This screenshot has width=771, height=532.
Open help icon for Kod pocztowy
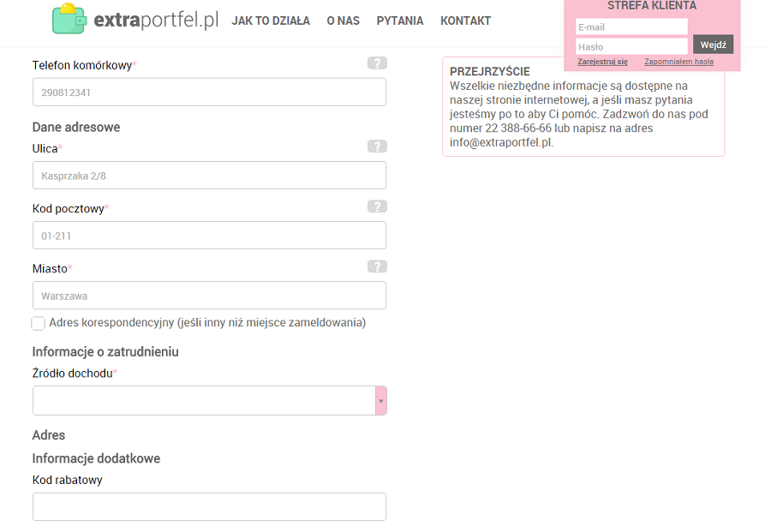click(x=377, y=206)
